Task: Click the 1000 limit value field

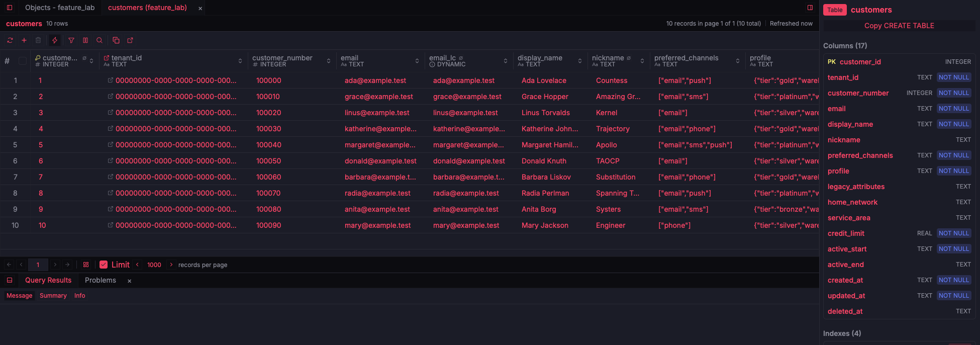Action: click(x=154, y=265)
